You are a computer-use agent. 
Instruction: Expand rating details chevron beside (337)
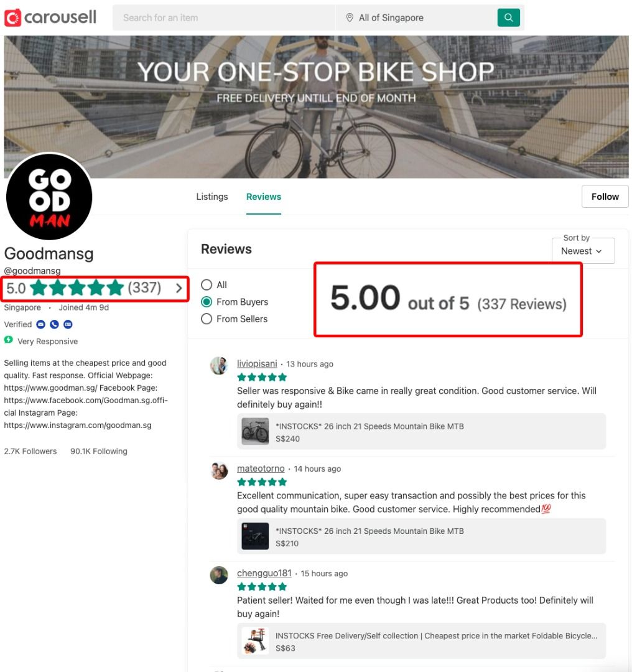click(x=179, y=289)
